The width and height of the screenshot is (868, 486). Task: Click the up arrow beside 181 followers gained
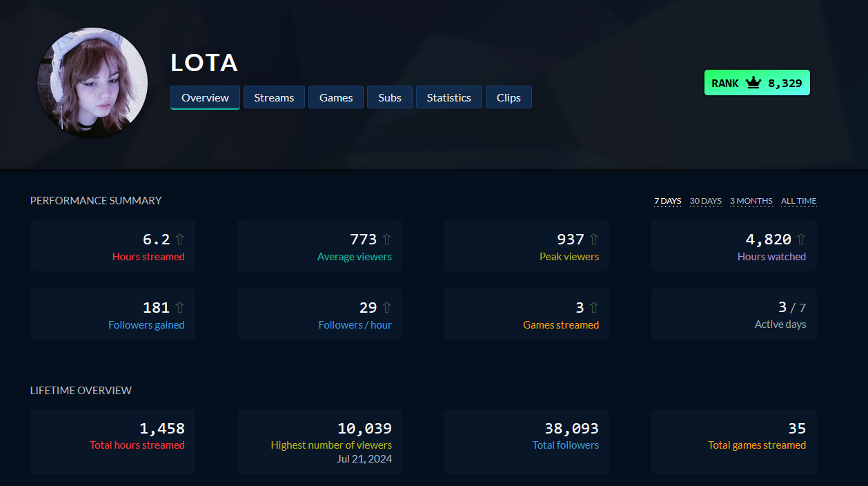(x=179, y=308)
